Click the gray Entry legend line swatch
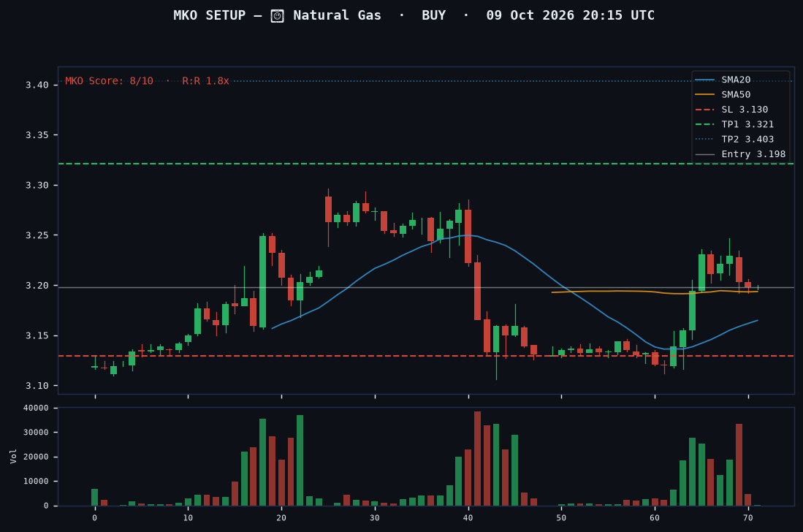The image size is (803, 532). 704,154
